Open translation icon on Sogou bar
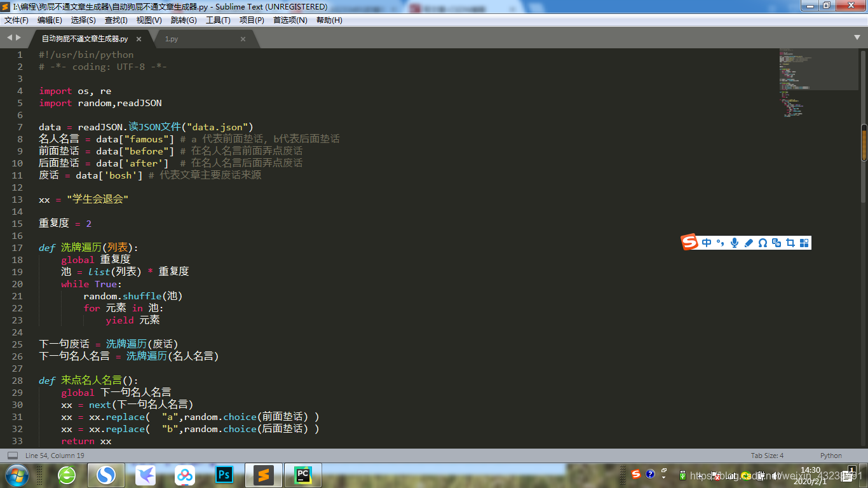The width and height of the screenshot is (868, 488). 776,243
